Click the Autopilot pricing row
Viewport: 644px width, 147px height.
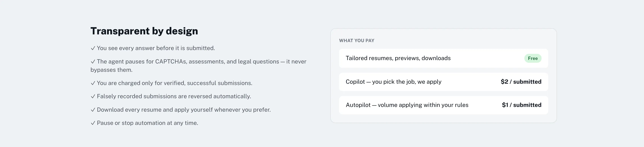[x=444, y=105]
